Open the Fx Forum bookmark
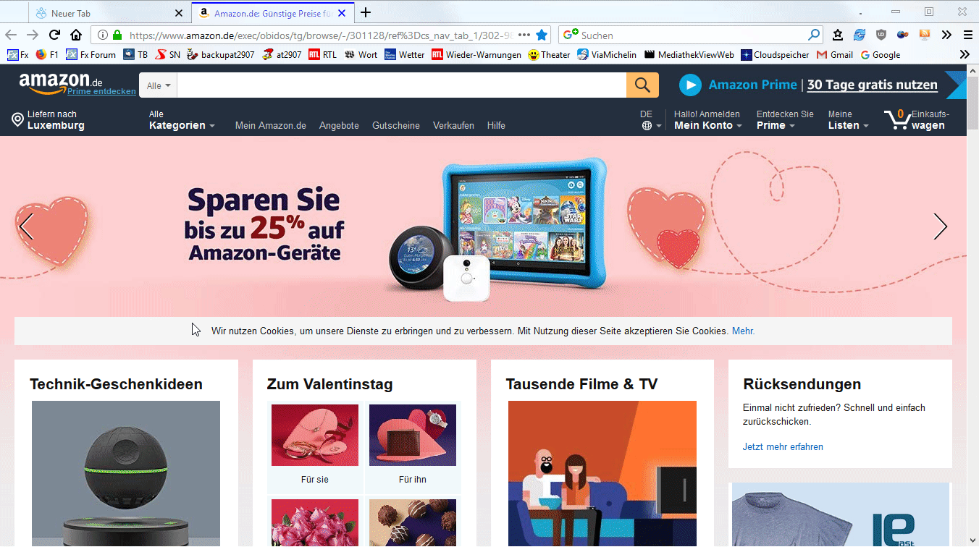 point(91,54)
